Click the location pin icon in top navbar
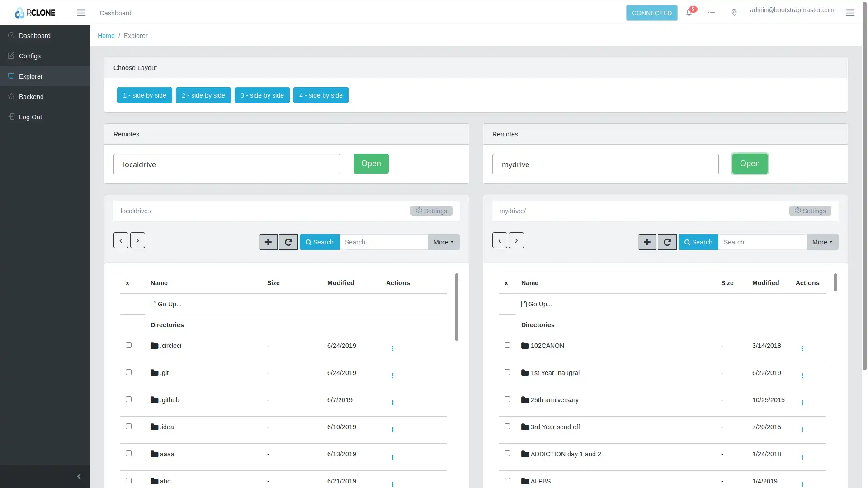The height and width of the screenshot is (488, 868). pyautogui.click(x=734, y=13)
